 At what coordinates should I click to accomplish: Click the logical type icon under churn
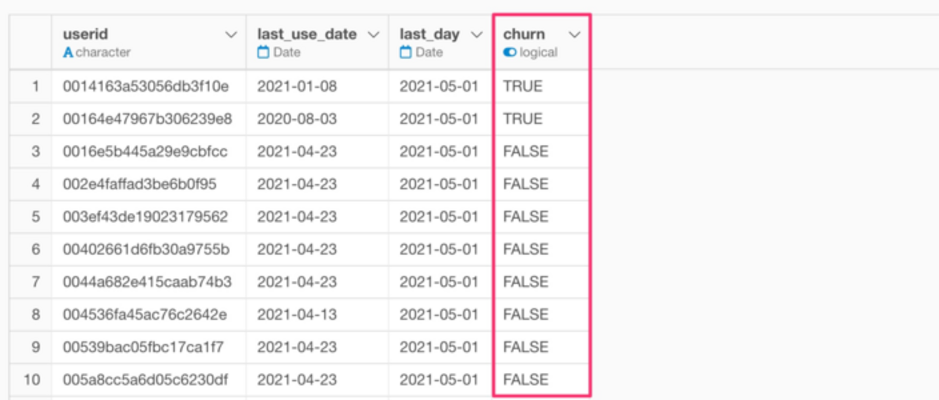(x=510, y=52)
